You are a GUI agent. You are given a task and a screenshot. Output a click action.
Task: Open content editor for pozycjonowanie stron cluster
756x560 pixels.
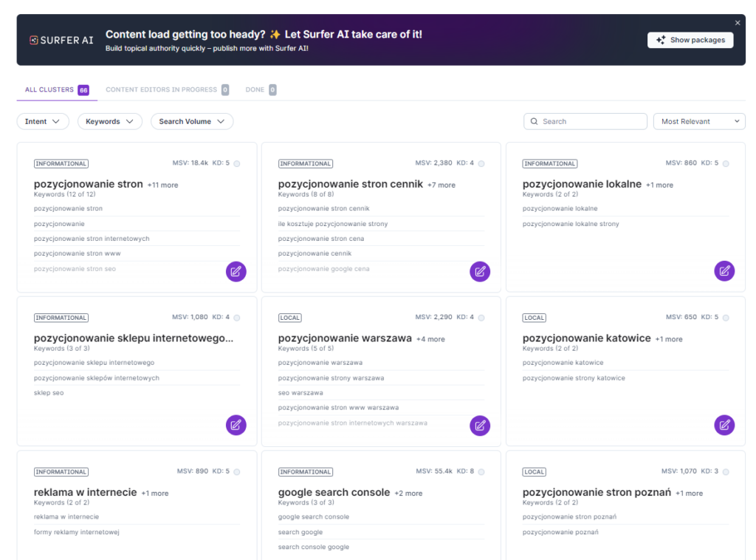236,271
